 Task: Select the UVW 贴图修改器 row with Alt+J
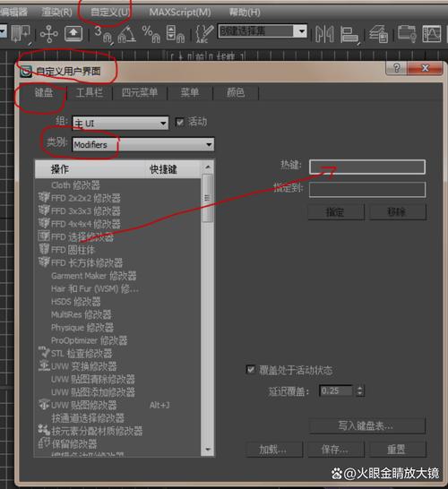tap(118, 405)
